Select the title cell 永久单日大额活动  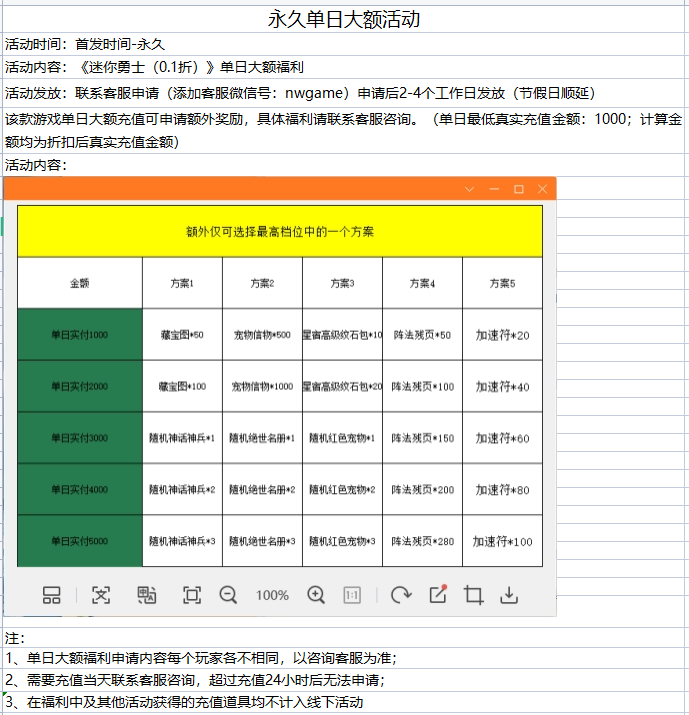coord(344,19)
